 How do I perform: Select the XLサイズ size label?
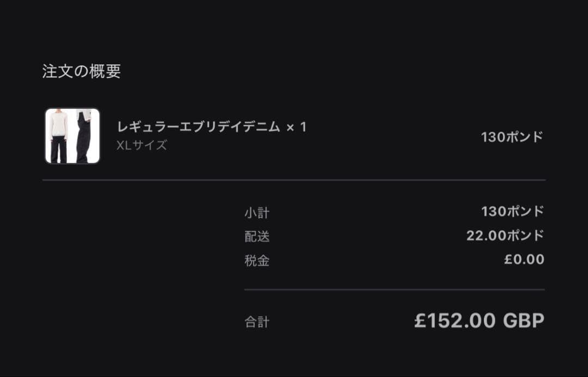[x=142, y=145]
